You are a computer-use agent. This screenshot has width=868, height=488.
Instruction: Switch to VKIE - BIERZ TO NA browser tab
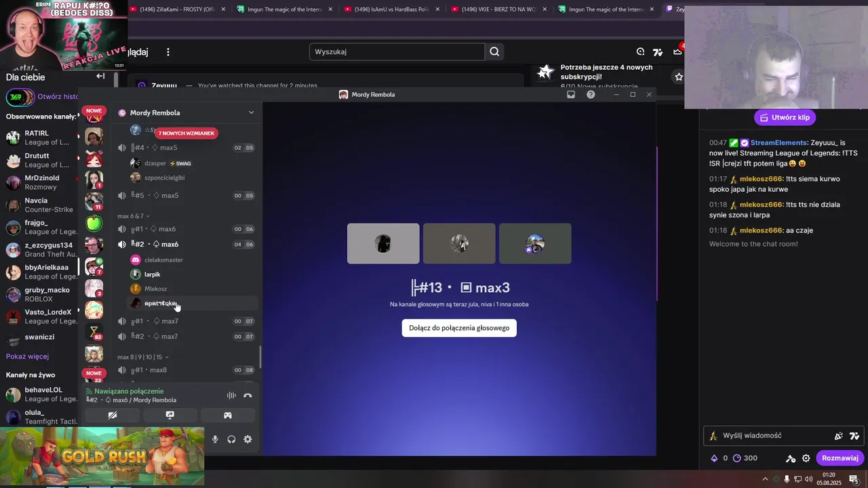[498, 9]
